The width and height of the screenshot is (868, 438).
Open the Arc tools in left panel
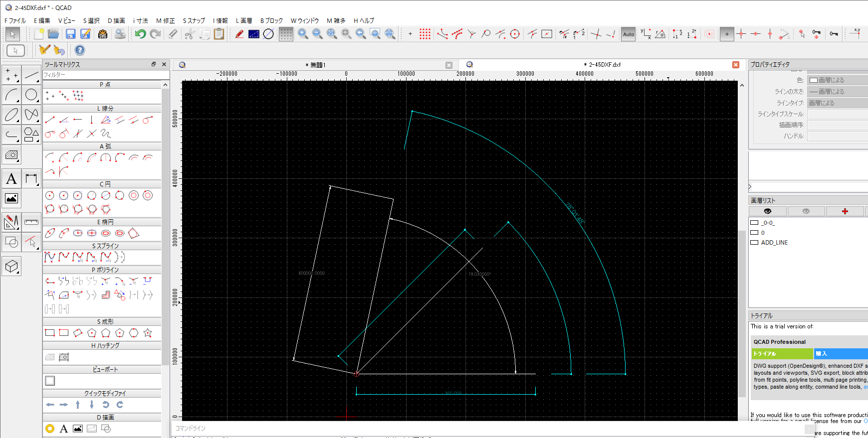pos(11,95)
